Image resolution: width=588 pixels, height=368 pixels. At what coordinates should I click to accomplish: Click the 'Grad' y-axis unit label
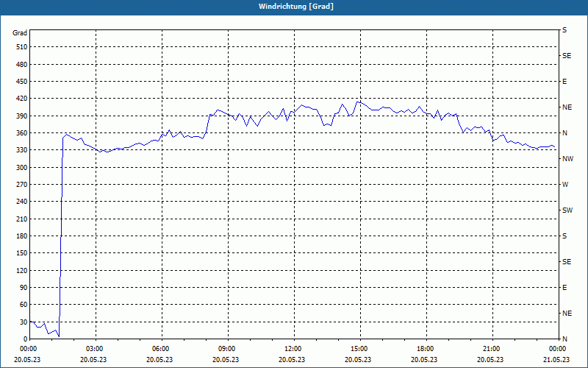tap(20, 33)
